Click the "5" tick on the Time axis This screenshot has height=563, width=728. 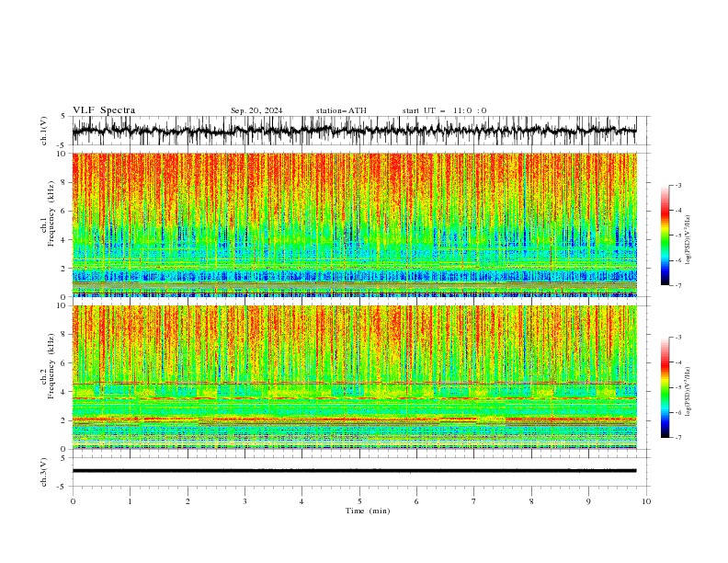(x=359, y=501)
